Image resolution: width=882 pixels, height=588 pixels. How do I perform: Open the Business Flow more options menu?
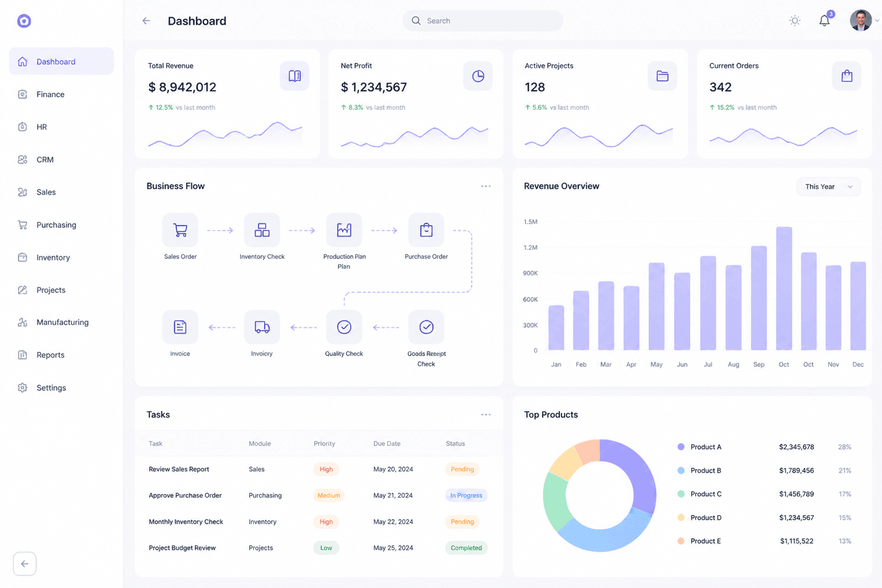click(x=486, y=186)
